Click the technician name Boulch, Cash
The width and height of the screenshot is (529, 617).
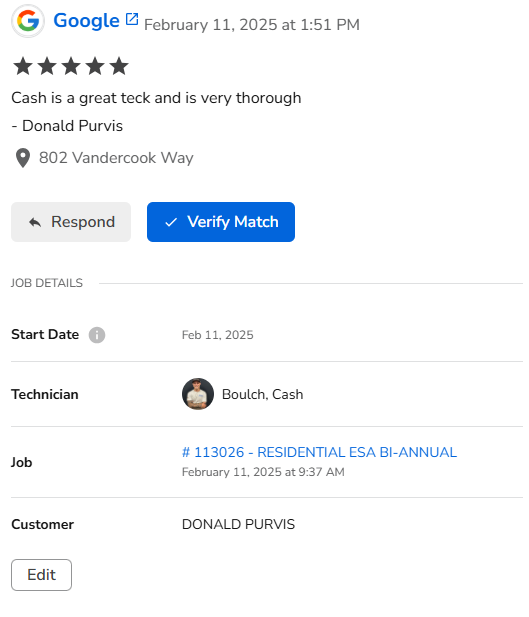coord(263,394)
